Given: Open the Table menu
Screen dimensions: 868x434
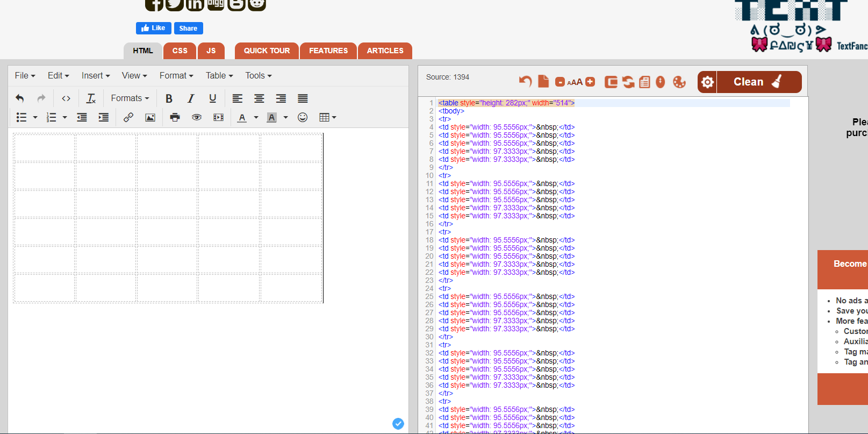Looking at the screenshot, I should tap(219, 76).
